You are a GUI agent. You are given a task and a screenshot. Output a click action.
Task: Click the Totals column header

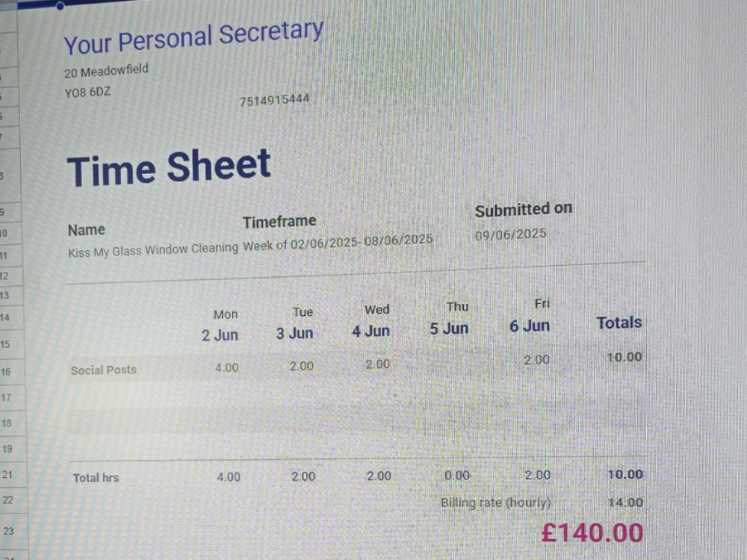(619, 323)
